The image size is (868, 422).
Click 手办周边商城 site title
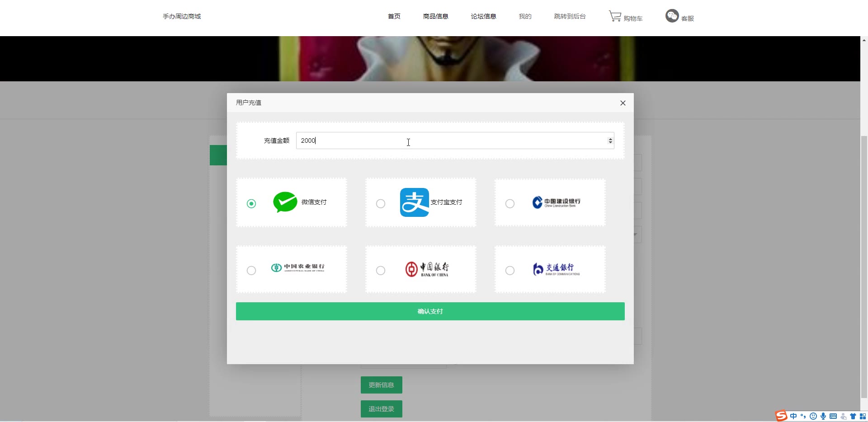point(182,16)
